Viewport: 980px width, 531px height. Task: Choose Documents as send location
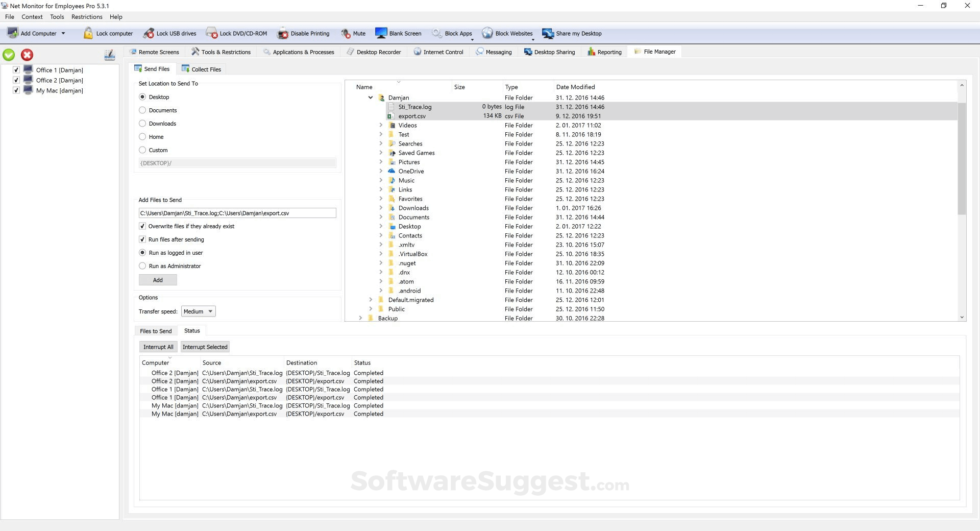point(142,110)
